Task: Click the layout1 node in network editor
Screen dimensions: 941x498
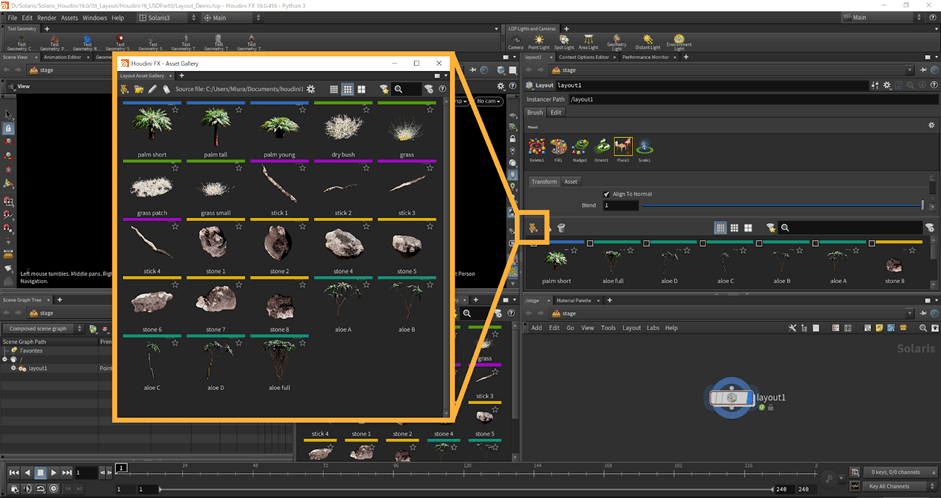Action: 731,398
